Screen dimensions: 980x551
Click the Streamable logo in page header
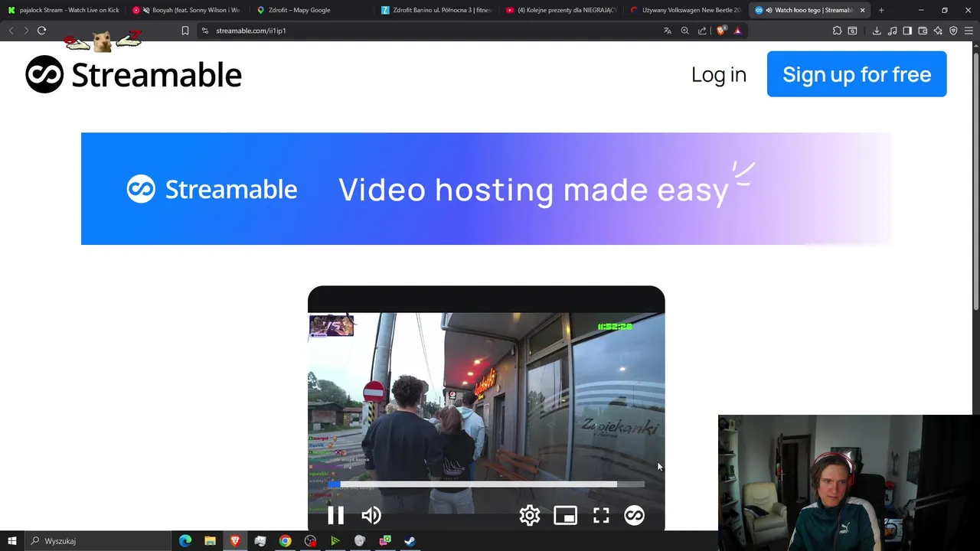133,74
